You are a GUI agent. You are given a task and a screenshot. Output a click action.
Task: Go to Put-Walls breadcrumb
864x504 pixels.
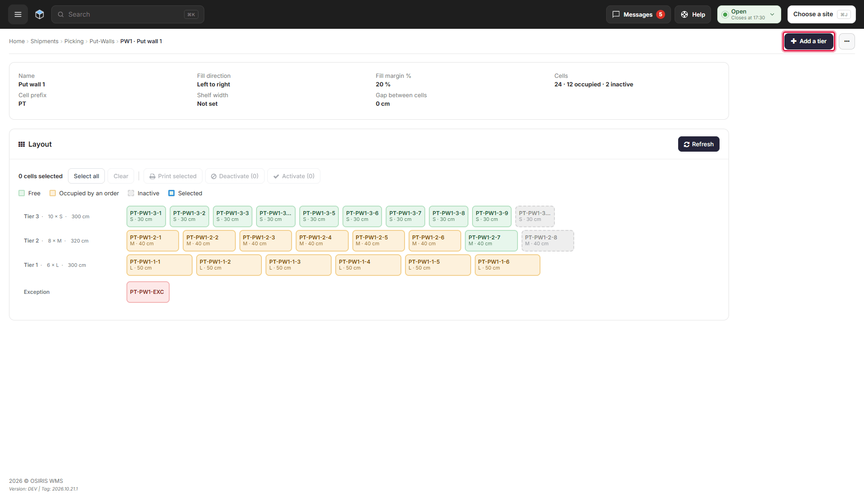(102, 41)
